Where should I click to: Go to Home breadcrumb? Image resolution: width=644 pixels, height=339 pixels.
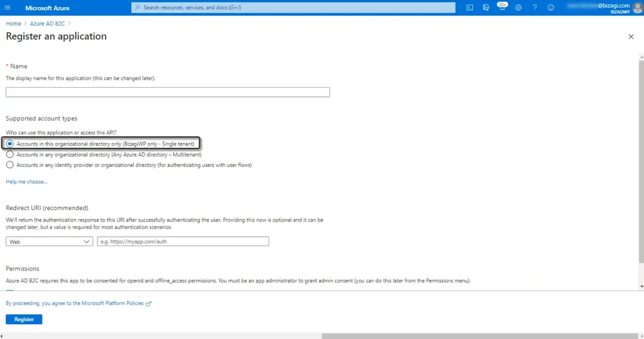tap(13, 24)
